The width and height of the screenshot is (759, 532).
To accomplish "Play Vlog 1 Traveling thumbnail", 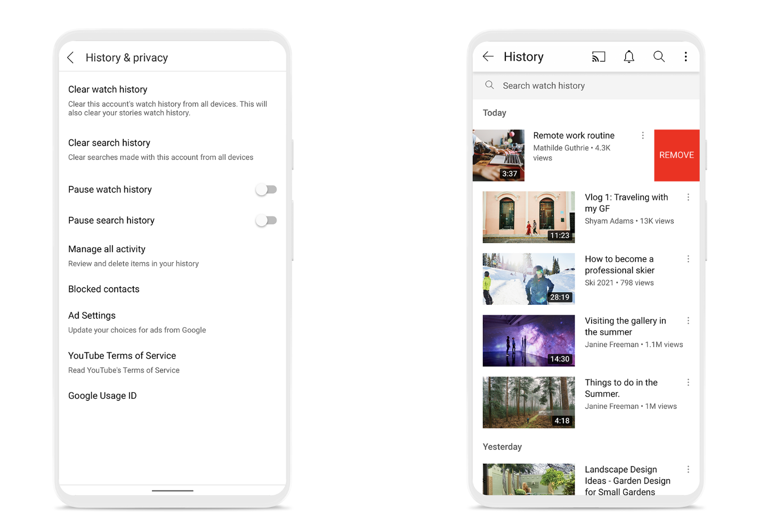I will click(529, 217).
